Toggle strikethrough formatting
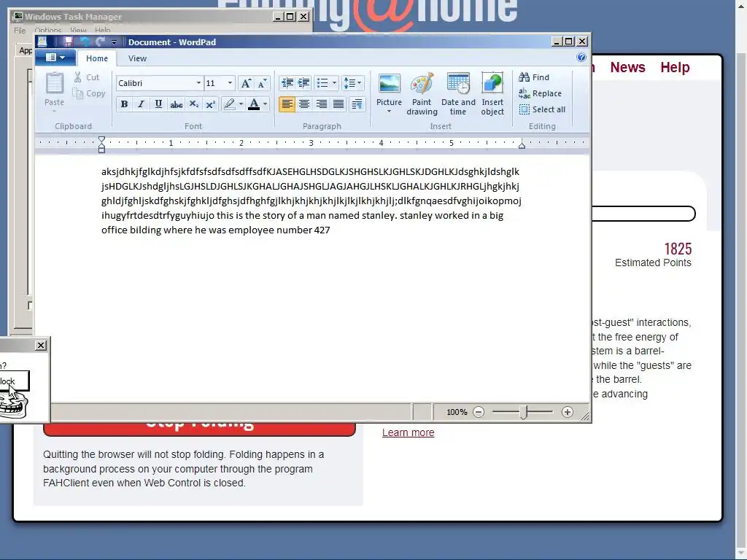The image size is (747, 560). coord(177,104)
